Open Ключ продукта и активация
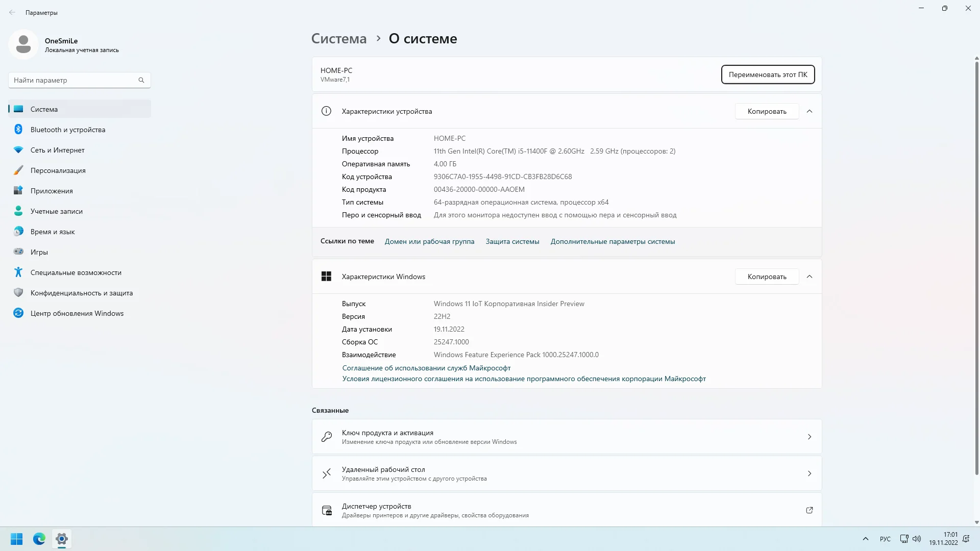Viewport: 980px width, 551px height. pyautogui.click(x=567, y=437)
